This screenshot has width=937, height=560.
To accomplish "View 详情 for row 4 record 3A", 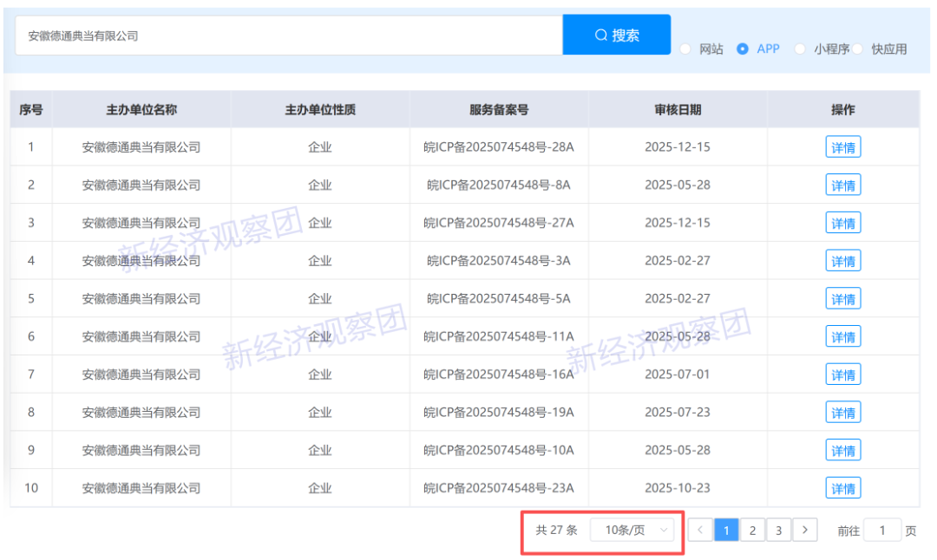I will click(x=842, y=261).
